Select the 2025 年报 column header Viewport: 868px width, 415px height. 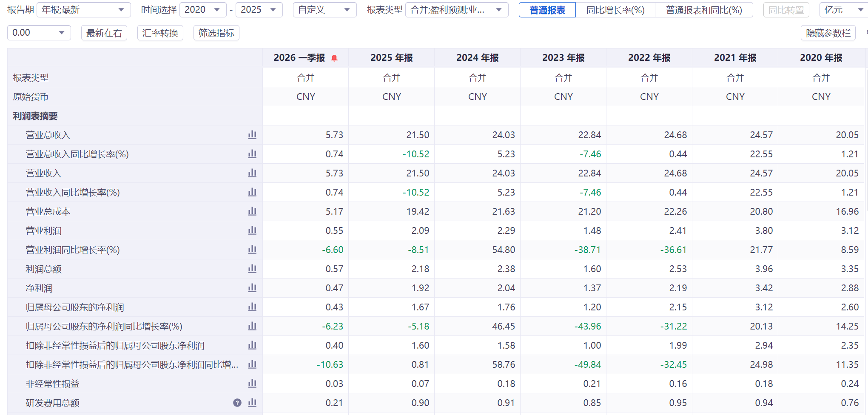coord(392,58)
